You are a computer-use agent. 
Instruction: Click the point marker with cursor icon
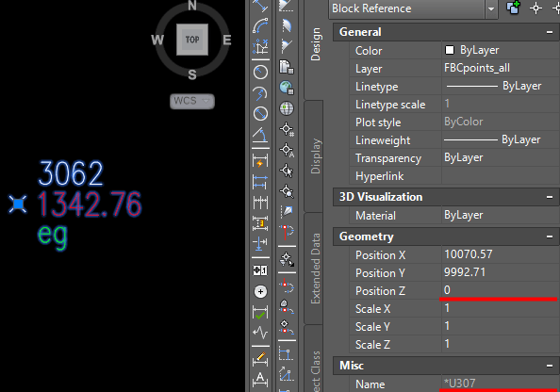pyautogui.click(x=287, y=171)
